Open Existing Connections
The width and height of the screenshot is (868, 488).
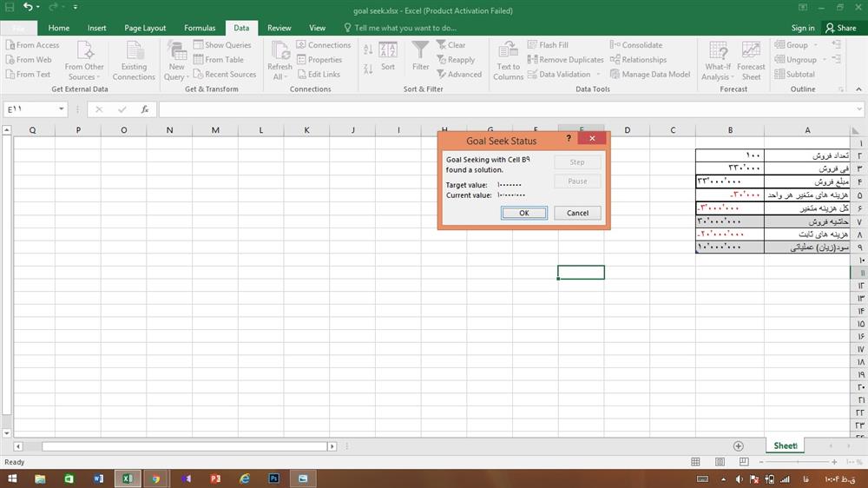[x=134, y=59]
